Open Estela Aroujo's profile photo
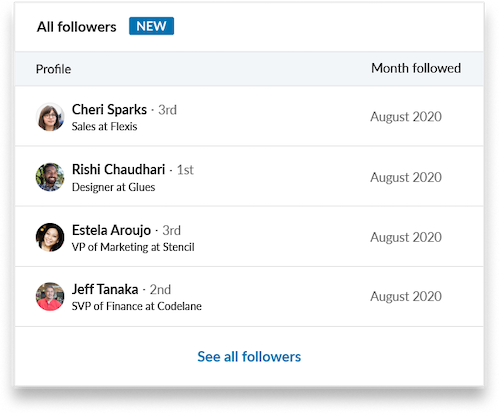Viewport: 500px width, 414px height. 50,237
